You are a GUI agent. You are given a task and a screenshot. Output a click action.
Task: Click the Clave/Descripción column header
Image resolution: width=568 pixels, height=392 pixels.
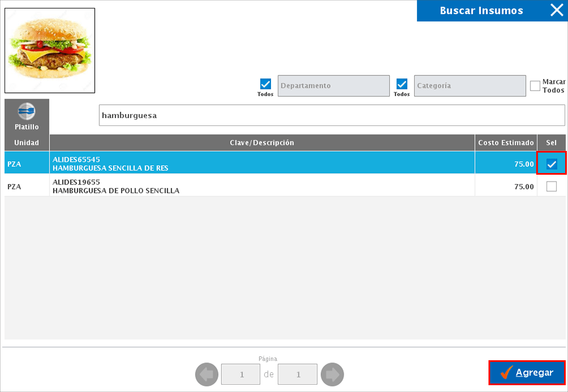(262, 142)
